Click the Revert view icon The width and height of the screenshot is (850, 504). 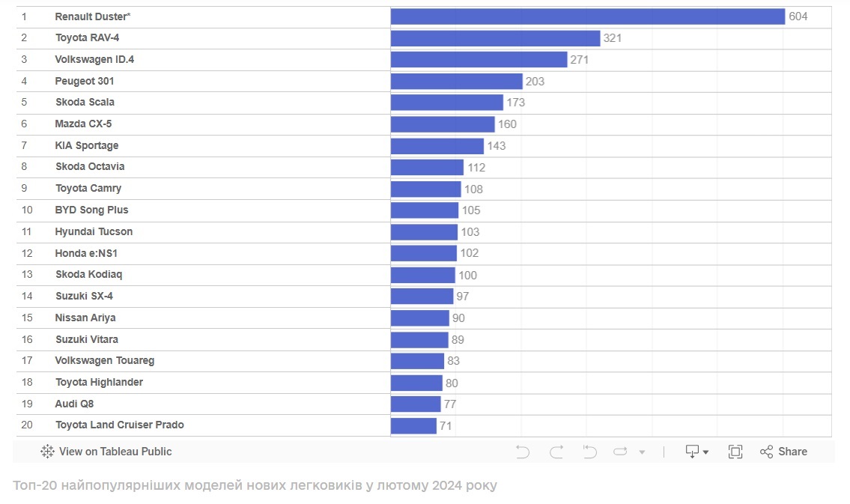tap(590, 452)
